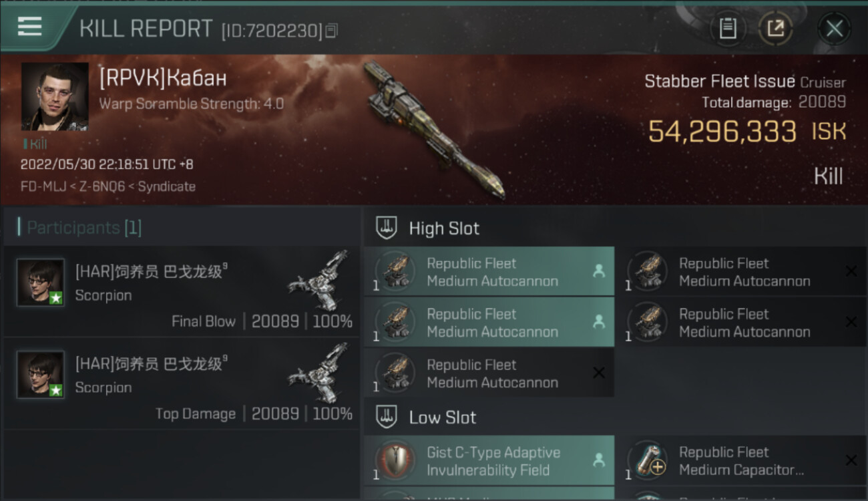Open the hamburger menu icon
The height and width of the screenshot is (501, 868).
[x=30, y=27]
